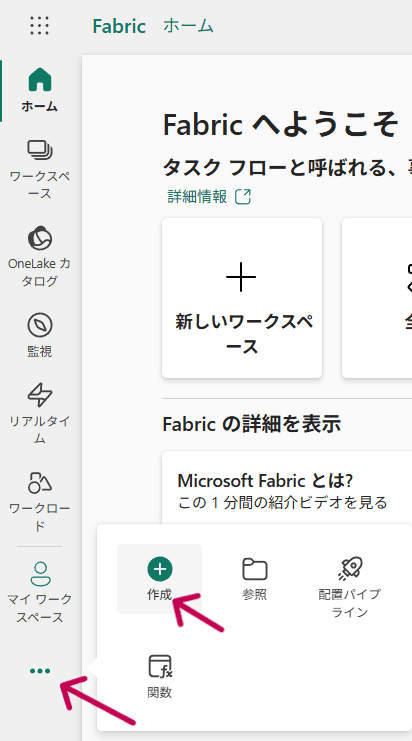
Task: Open the 詳細情報 link
Action: pyautogui.click(x=197, y=196)
